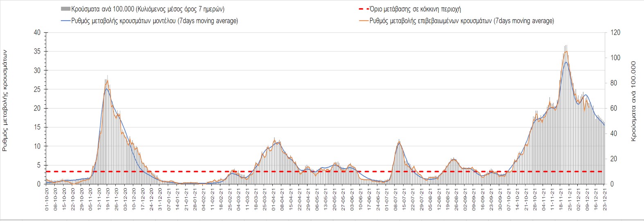Click the orange line legend marker
This screenshot has width=644, height=221.
click(364, 21)
